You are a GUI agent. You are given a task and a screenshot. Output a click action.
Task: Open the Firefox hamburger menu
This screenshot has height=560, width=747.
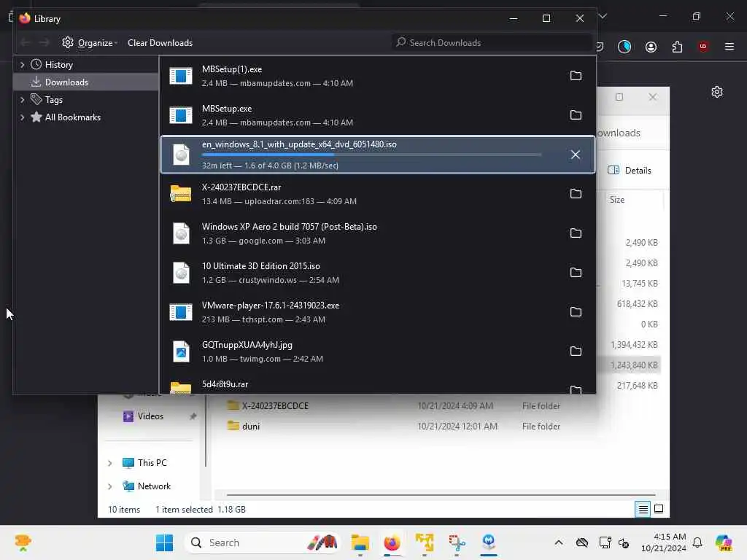729,47
